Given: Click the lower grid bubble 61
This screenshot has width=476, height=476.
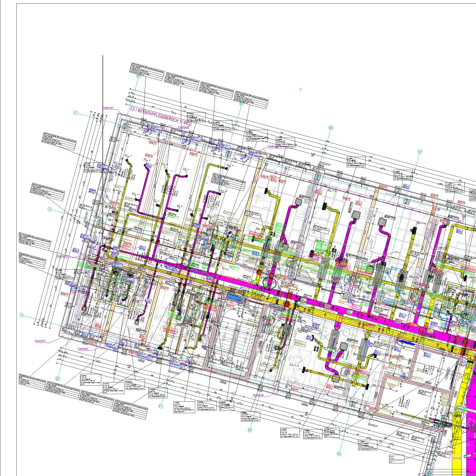Looking at the screenshot, I should tap(161, 406).
